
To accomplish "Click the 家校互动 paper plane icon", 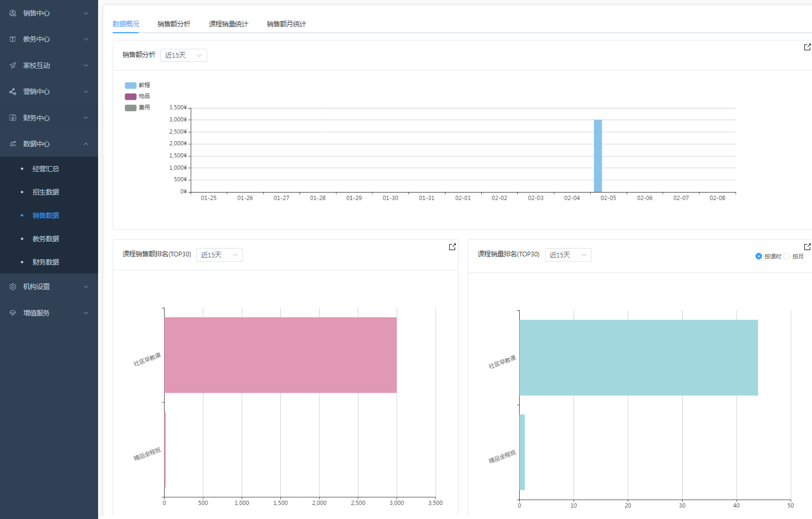I will [12, 65].
